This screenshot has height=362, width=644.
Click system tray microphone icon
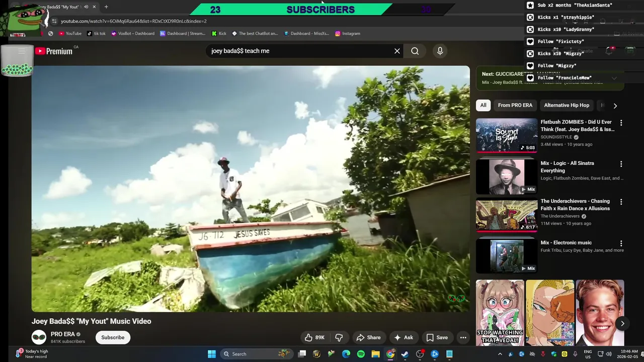point(575,354)
